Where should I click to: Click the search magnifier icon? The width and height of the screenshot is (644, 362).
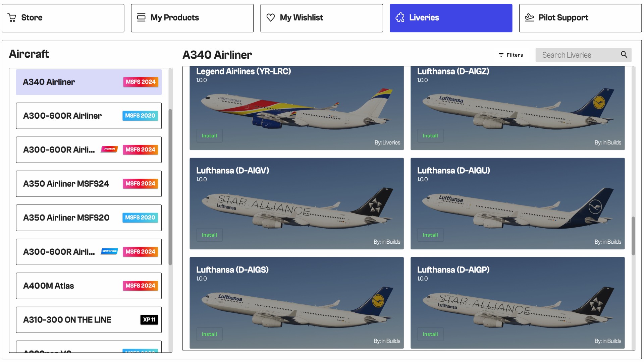pyautogui.click(x=624, y=55)
